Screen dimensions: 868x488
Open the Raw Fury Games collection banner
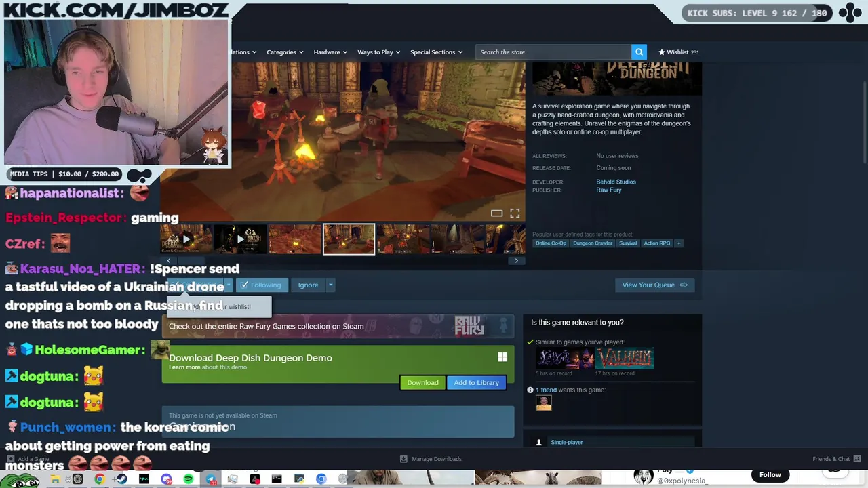tap(338, 327)
